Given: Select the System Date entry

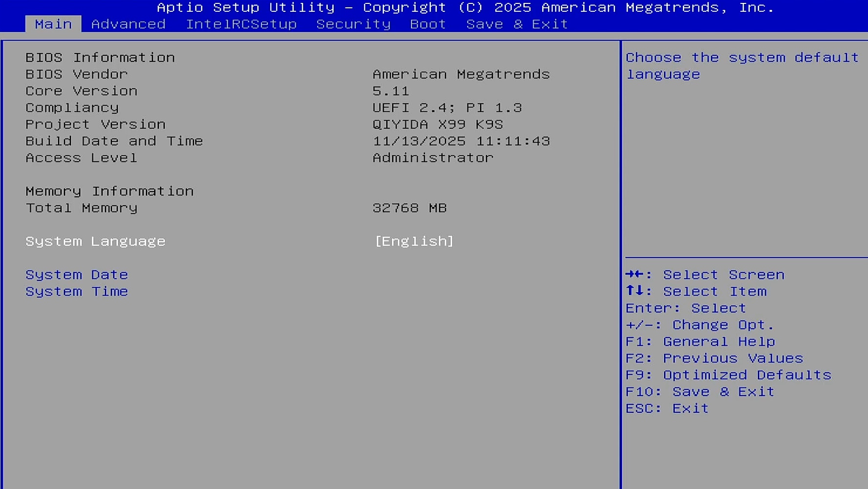Looking at the screenshot, I should click(x=77, y=275).
